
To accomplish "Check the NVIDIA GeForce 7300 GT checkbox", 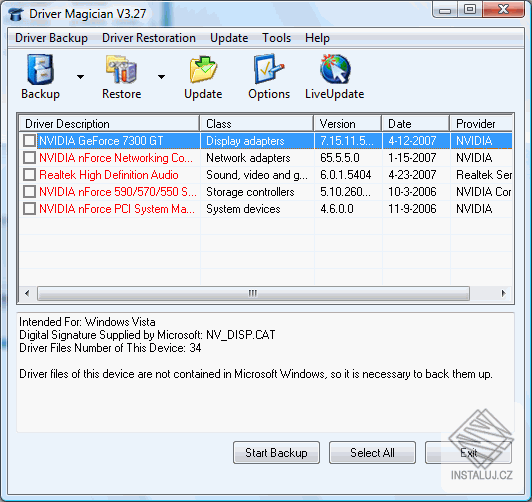I will (x=30, y=141).
